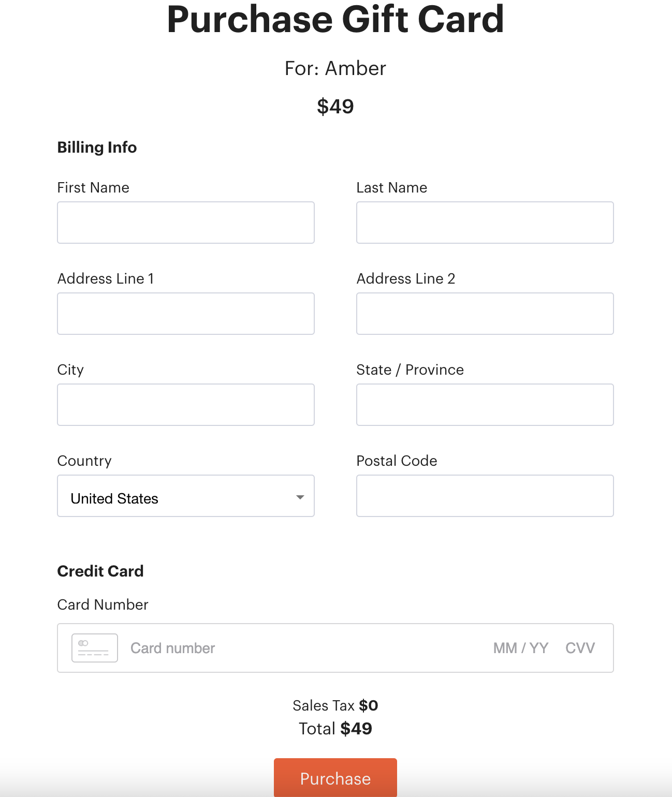Click the State / Province field
This screenshot has height=797, width=672.
[x=485, y=405]
